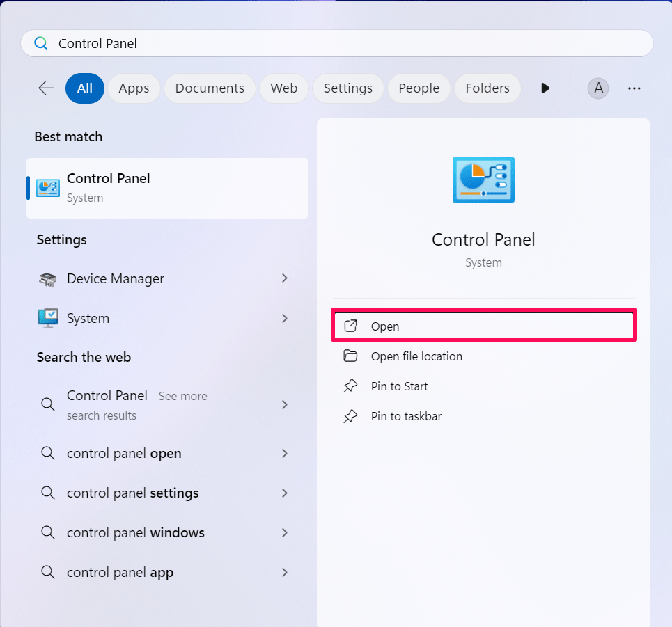Show more filters with the play arrow
Viewport: 672px width, 627px height.
click(545, 88)
